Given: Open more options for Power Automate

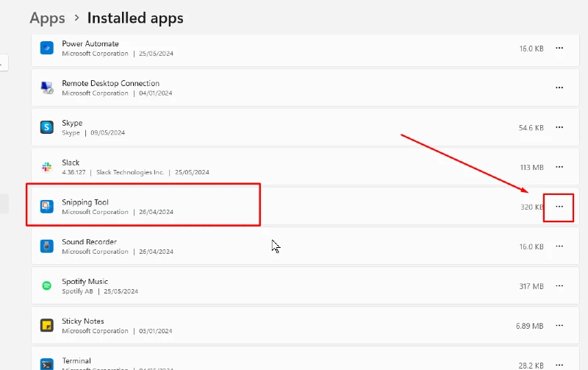Looking at the screenshot, I should tap(559, 48).
